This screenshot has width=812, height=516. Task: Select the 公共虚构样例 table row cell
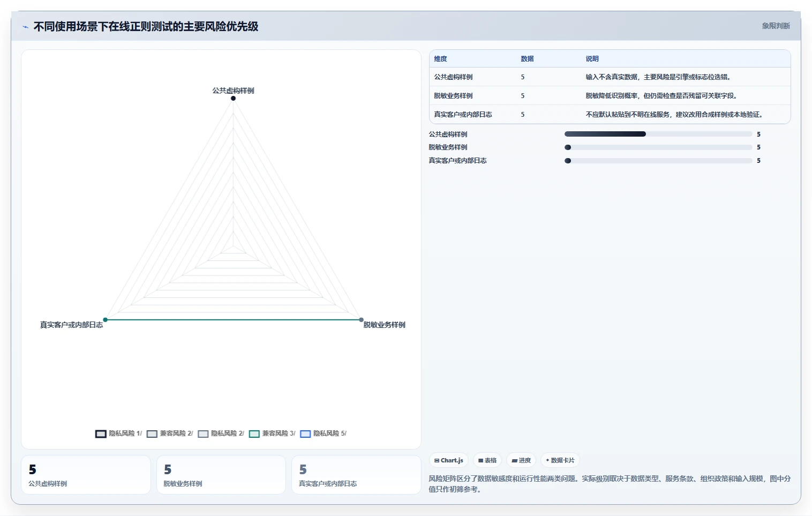pos(453,77)
